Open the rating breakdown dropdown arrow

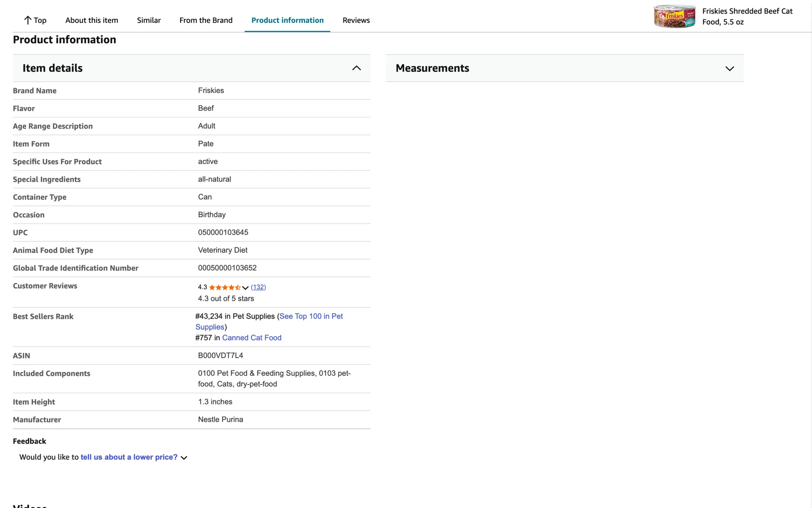(x=245, y=288)
